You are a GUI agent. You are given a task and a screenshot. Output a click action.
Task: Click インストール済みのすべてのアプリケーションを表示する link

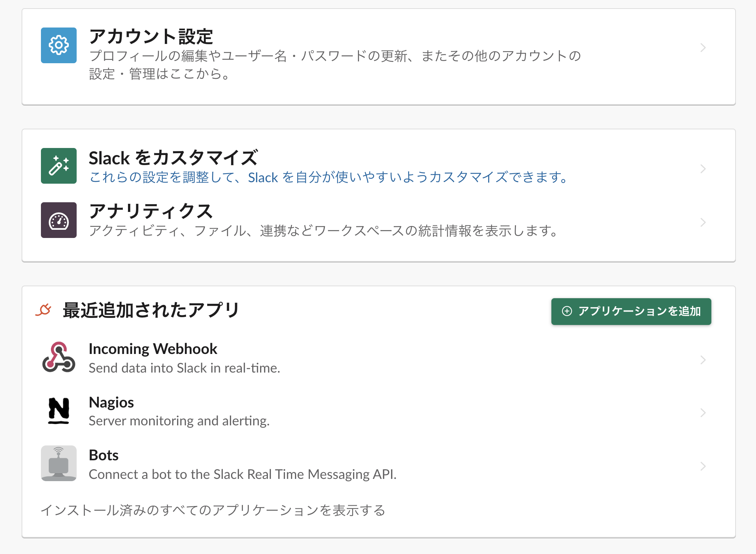tap(213, 510)
